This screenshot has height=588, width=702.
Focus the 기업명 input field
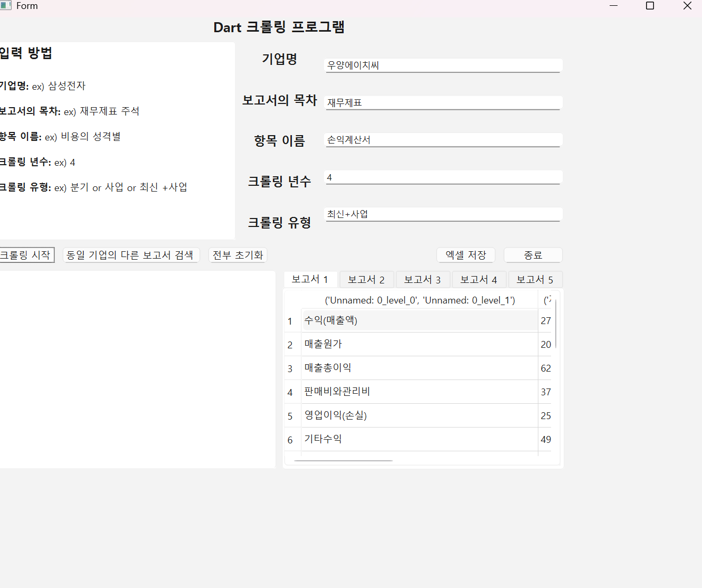click(x=442, y=65)
